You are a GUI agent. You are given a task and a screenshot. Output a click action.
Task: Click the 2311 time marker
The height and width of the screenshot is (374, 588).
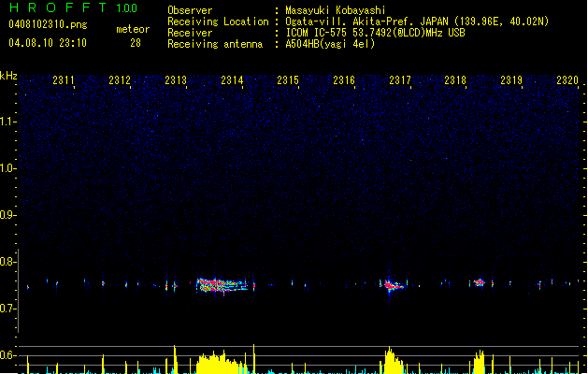pos(64,80)
